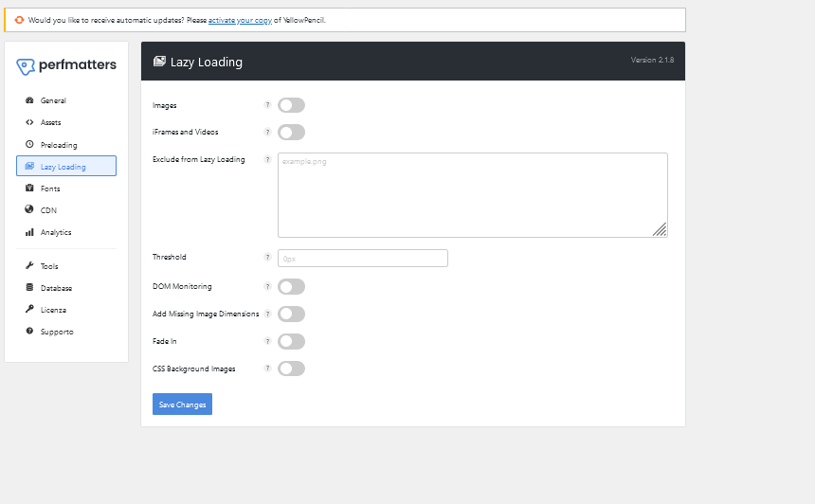
Task: Click the Supporto question mark icon
Action: [29, 331]
